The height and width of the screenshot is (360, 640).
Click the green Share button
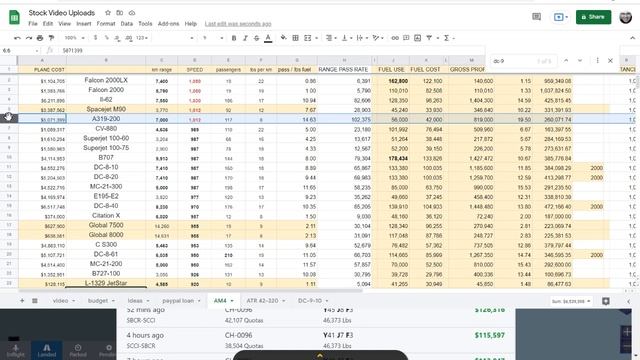[x=593, y=17]
